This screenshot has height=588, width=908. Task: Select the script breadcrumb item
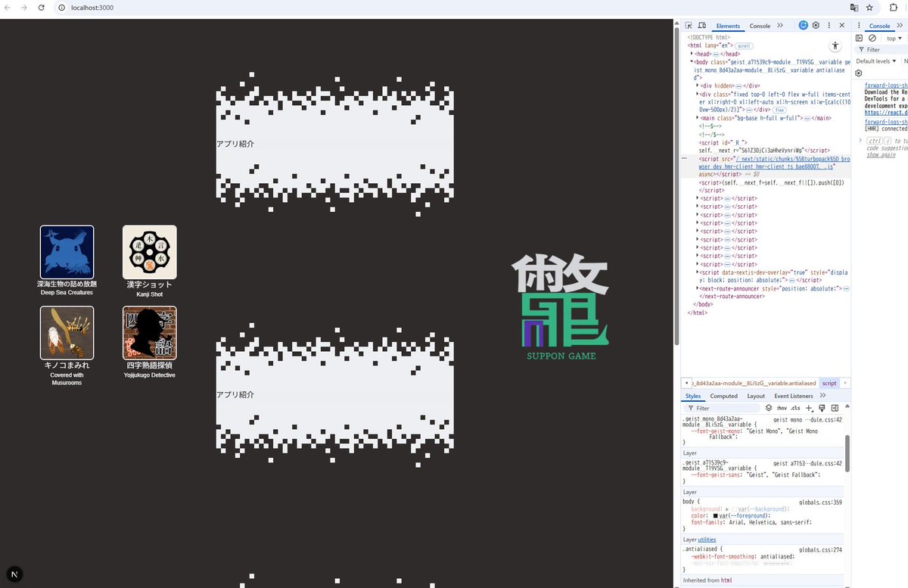(829, 383)
